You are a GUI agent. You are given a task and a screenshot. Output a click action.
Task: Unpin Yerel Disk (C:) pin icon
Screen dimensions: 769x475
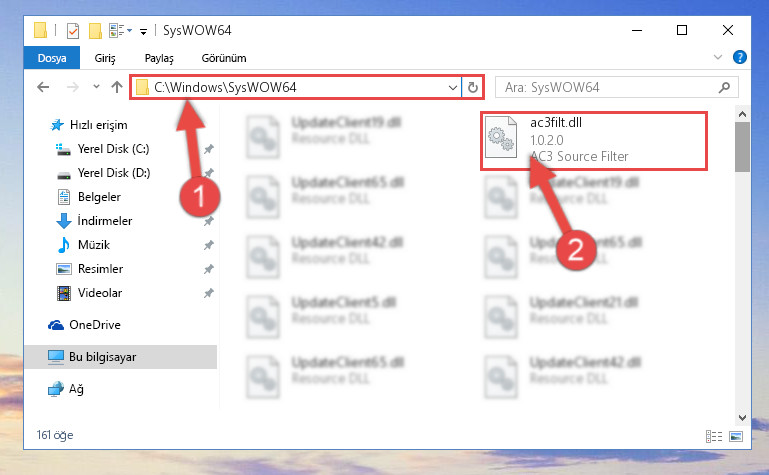pos(208,149)
